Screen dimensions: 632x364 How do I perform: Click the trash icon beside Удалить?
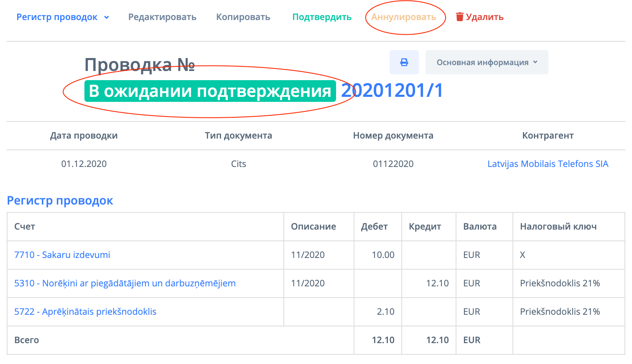[x=460, y=17]
